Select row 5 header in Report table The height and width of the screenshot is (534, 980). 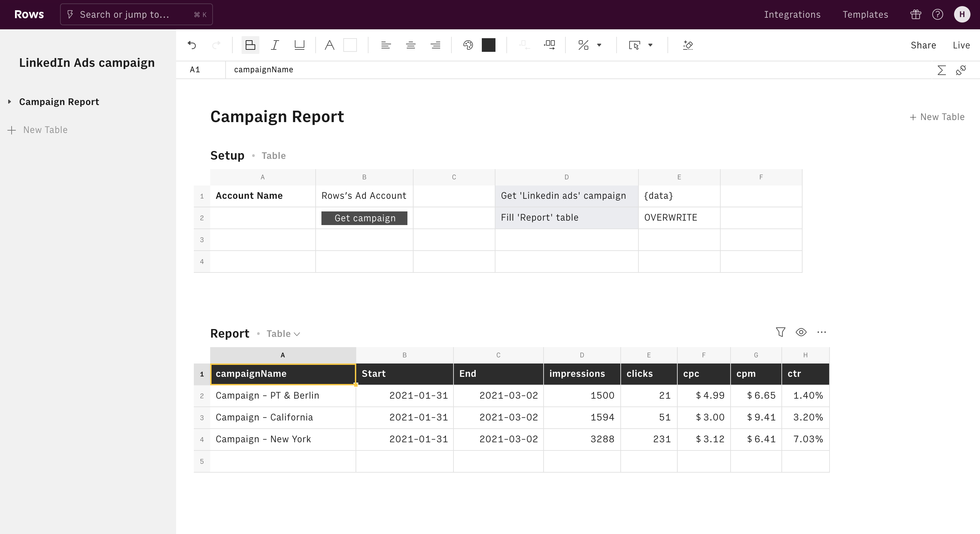click(202, 461)
